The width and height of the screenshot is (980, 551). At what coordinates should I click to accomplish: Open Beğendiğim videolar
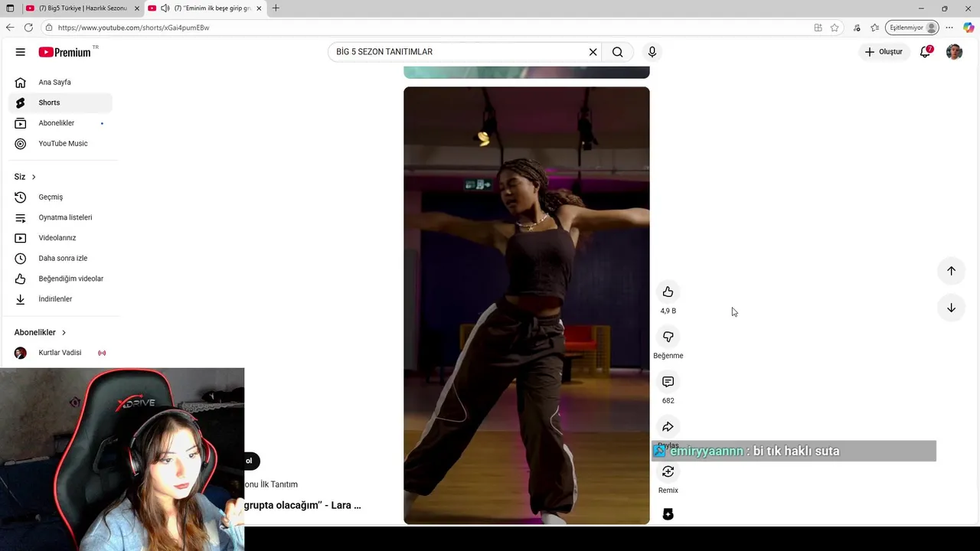(x=60, y=279)
